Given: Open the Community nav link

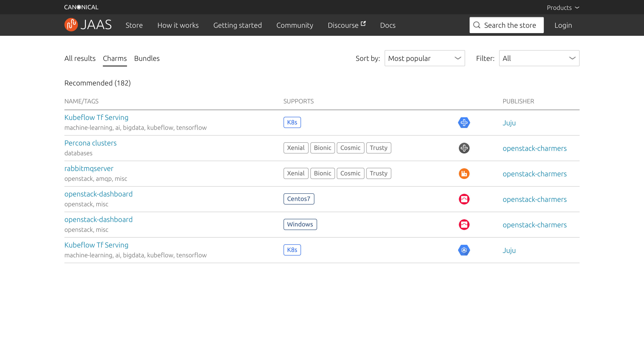Looking at the screenshot, I should (294, 25).
